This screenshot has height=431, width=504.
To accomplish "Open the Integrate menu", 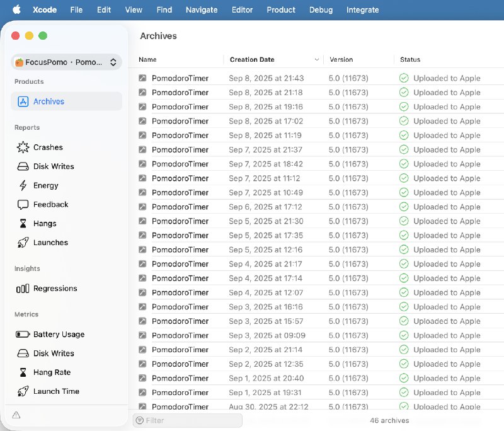I will [362, 9].
